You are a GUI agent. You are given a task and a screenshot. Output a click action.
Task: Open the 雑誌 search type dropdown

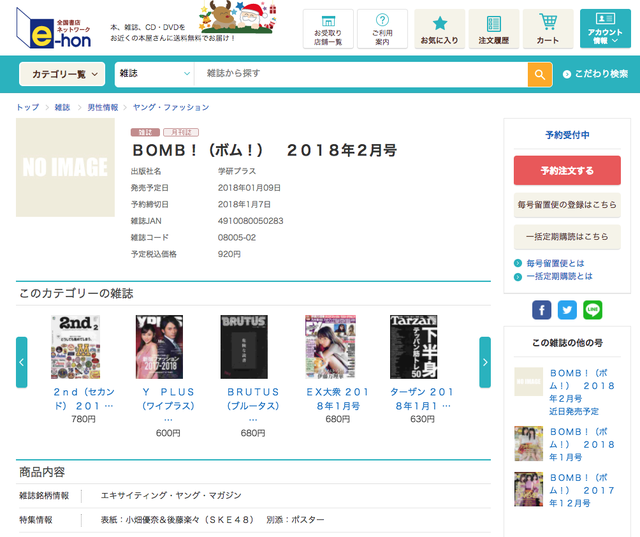click(x=155, y=74)
